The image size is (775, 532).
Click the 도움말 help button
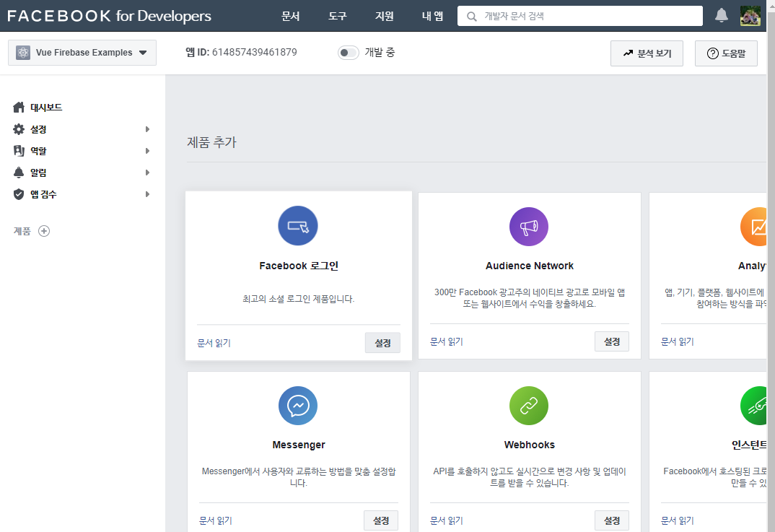pyautogui.click(x=726, y=53)
